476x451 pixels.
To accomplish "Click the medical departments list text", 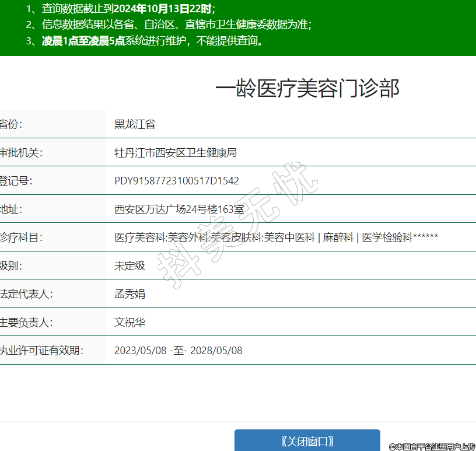I will (276, 237).
